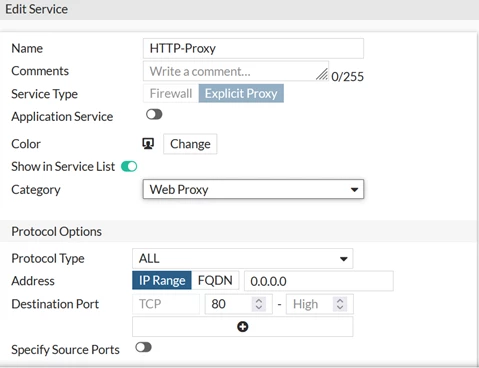Add another destination port with plus icon
The image size is (479, 368).
point(242,327)
